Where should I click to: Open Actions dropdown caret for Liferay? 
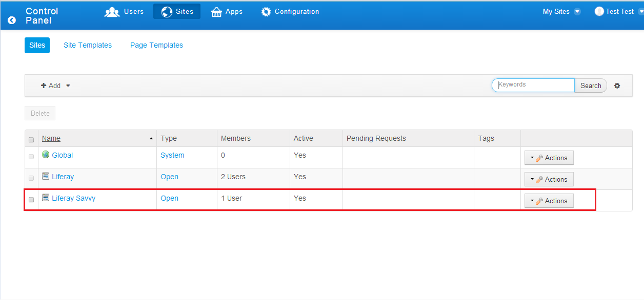[x=532, y=180]
